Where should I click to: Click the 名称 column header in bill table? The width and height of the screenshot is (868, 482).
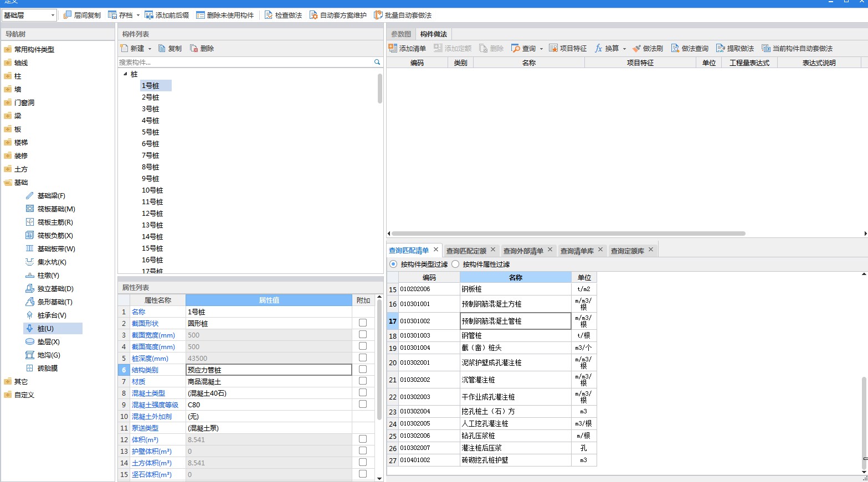pyautogui.click(x=516, y=277)
